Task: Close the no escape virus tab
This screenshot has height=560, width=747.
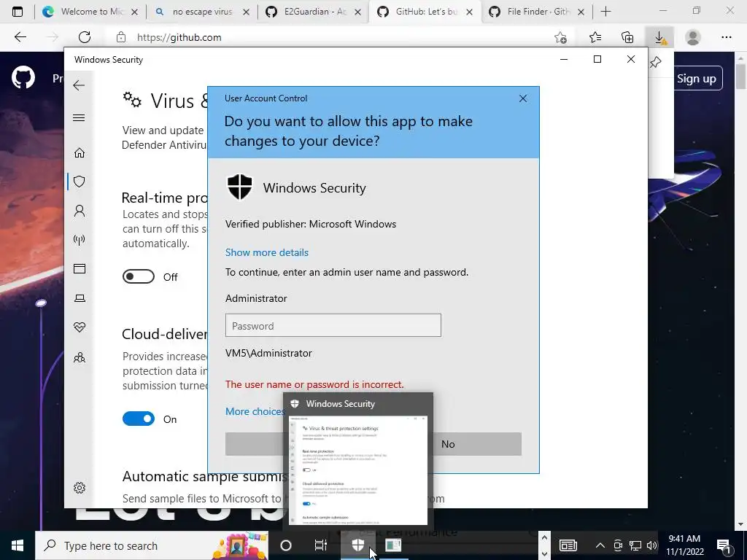Action: tap(247, 12)
